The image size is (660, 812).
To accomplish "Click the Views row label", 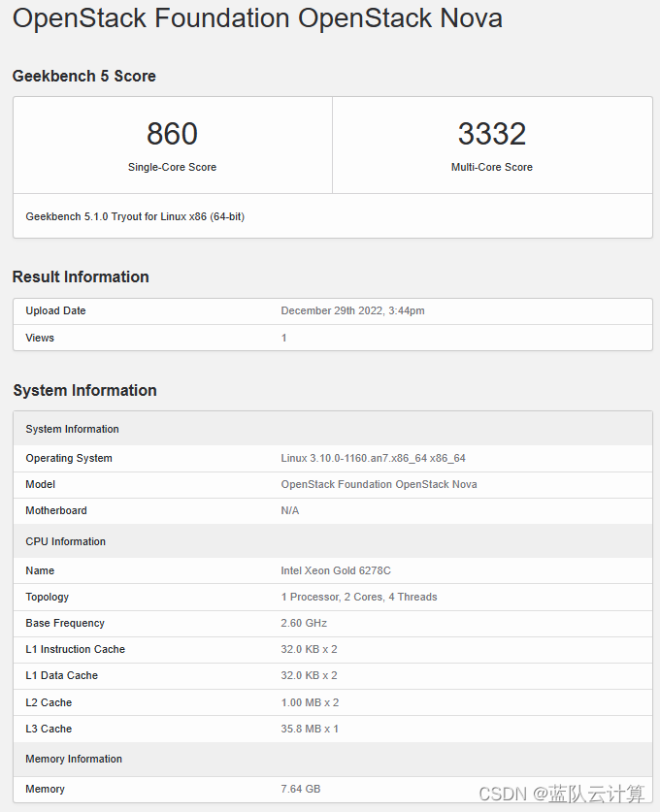I will tap(40, 338).
